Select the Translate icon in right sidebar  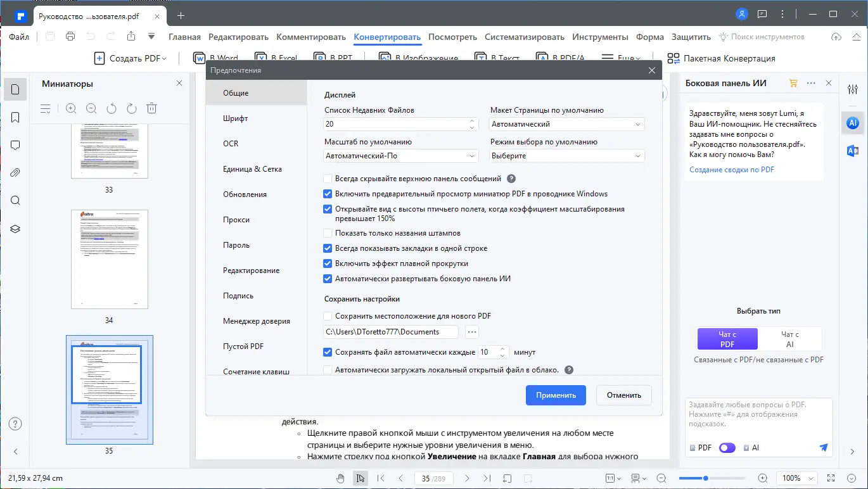click(x=852, y=150)
